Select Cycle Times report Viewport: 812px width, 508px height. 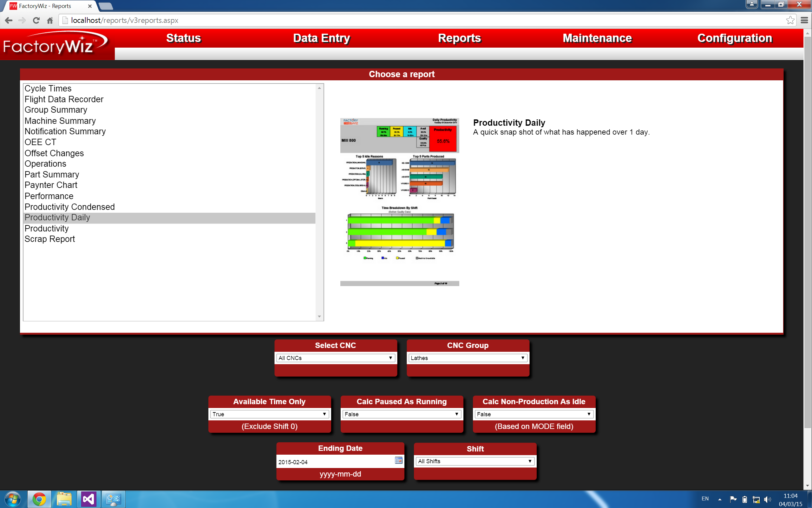point(169,88)
